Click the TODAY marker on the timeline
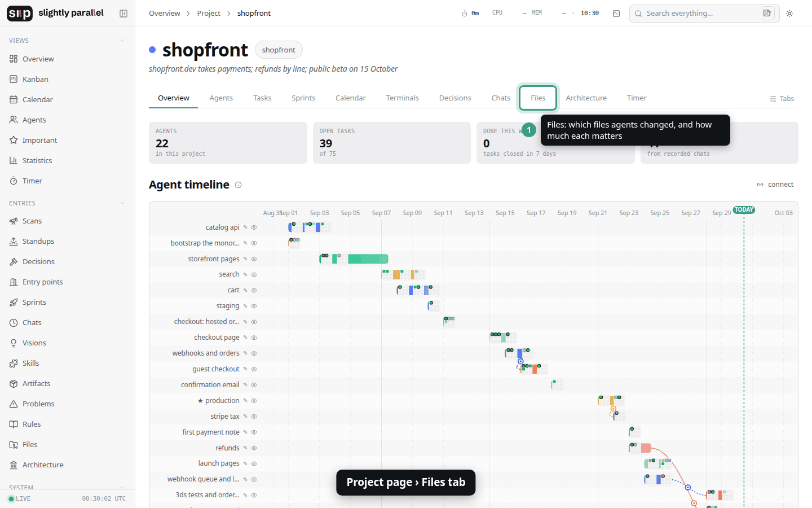 click(x=744, y=210)
